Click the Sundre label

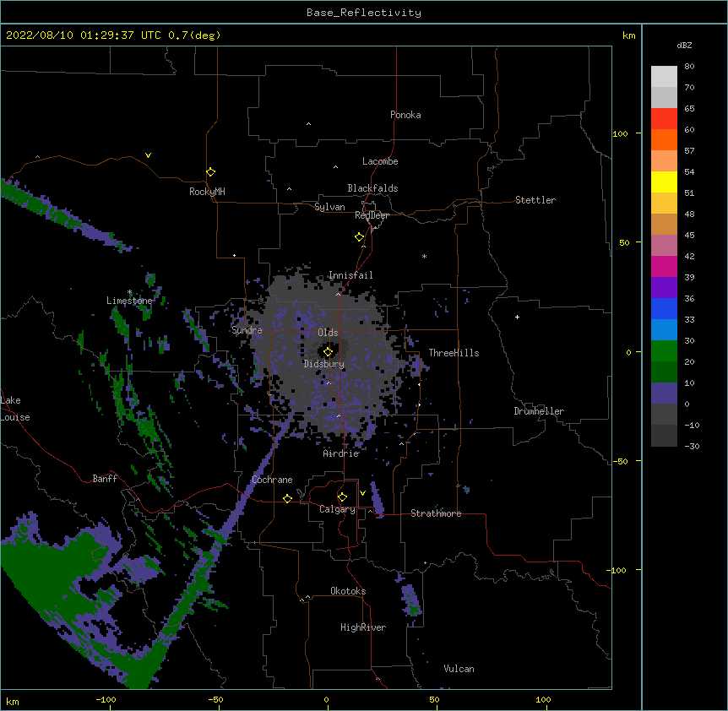click(247, 330)
